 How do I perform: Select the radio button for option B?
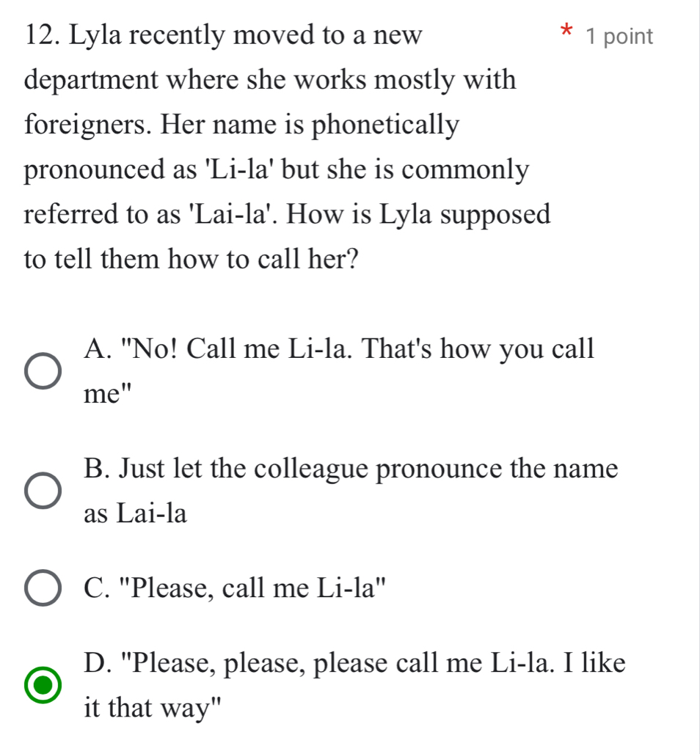41,491
